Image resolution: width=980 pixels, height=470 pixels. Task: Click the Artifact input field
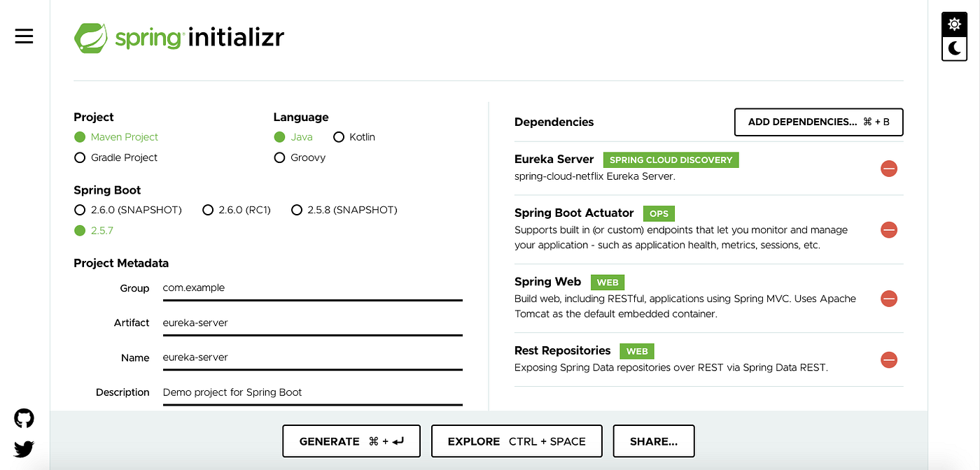[312, 322]
